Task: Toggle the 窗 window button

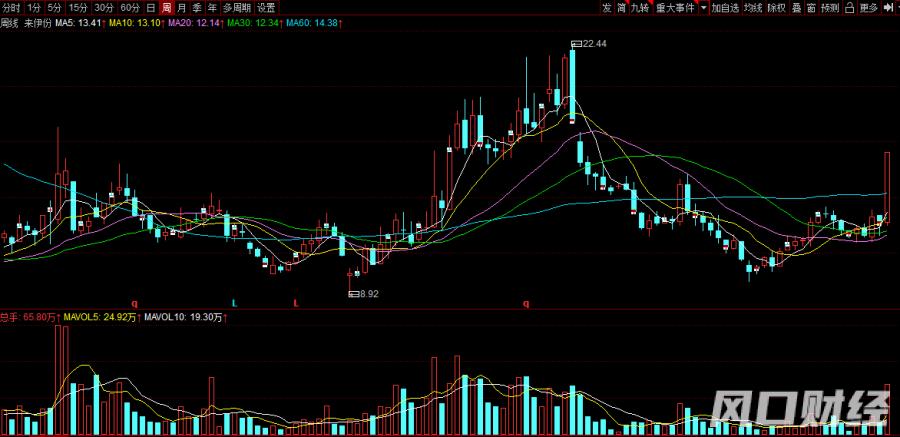Action: [x=811, y=8]
